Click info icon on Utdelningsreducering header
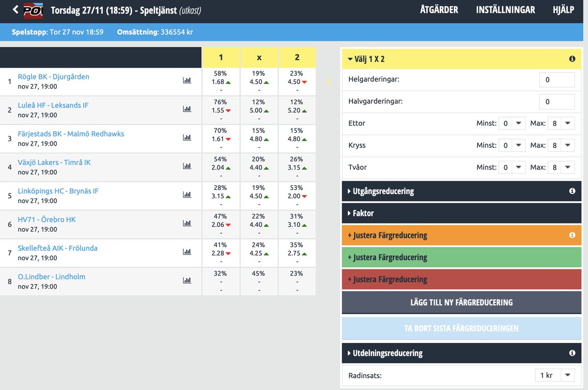The width and height of the screenshot is (588, 390). click(572, 353)
